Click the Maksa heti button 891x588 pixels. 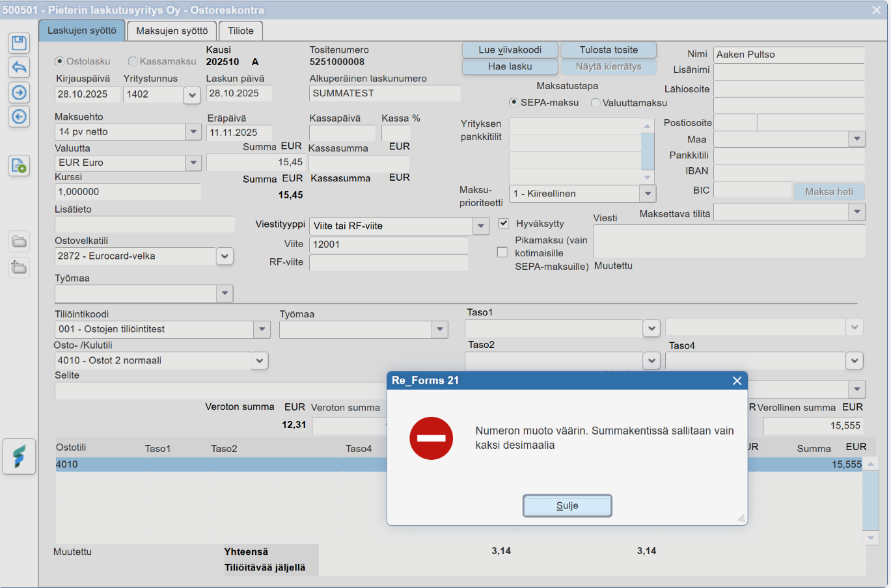tap(829, 192)
